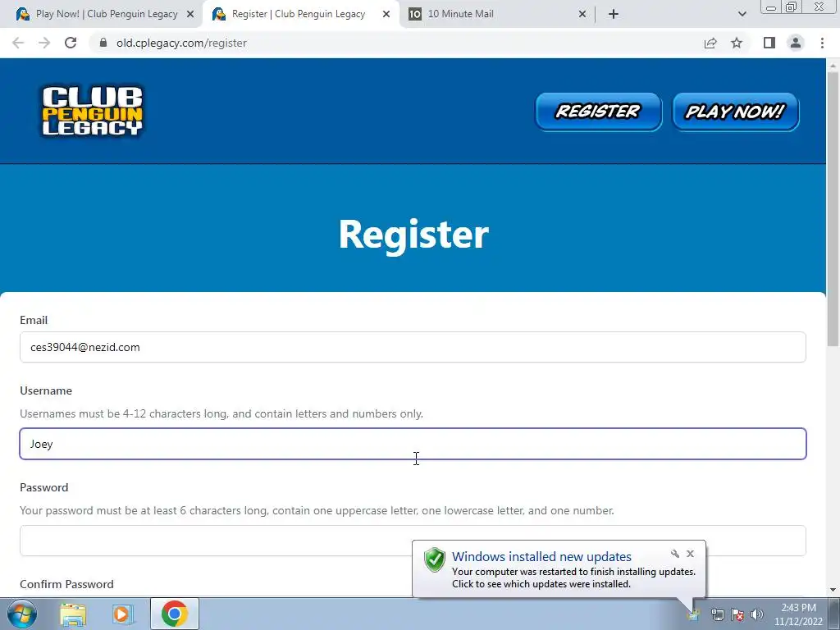840x630 pixels.
Task: Close the Windows update notification balloon
Action: 690,554
